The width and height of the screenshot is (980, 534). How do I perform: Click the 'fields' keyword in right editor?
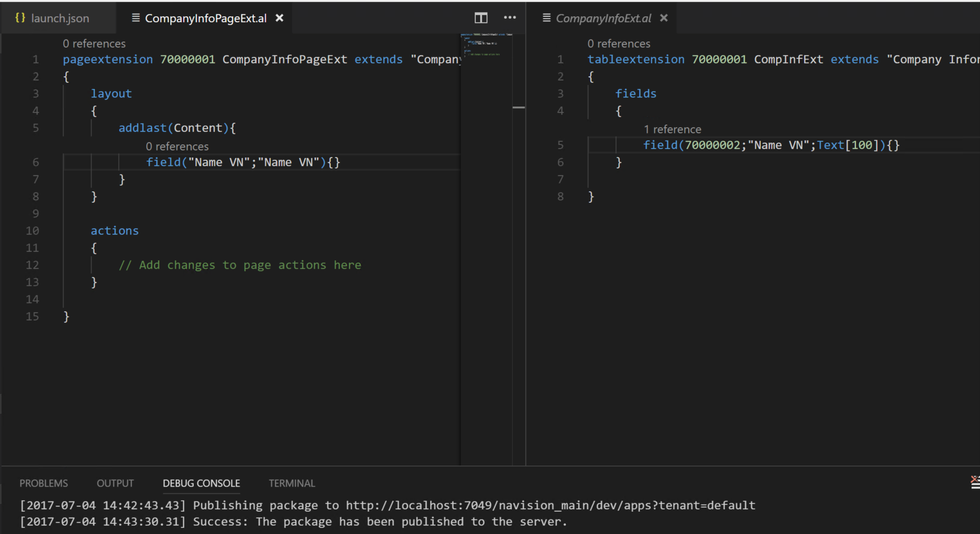click(x=636, y=94)
